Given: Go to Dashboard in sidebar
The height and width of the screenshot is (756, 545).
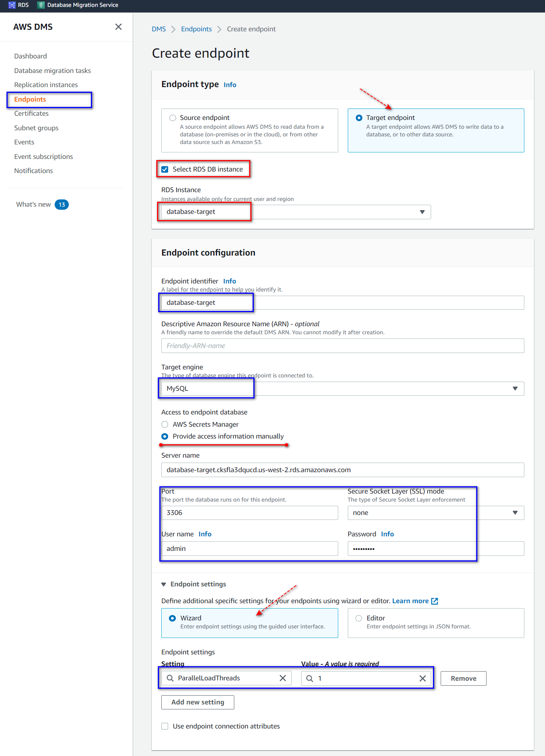Looking at the screenshot, I should point(31,56).
